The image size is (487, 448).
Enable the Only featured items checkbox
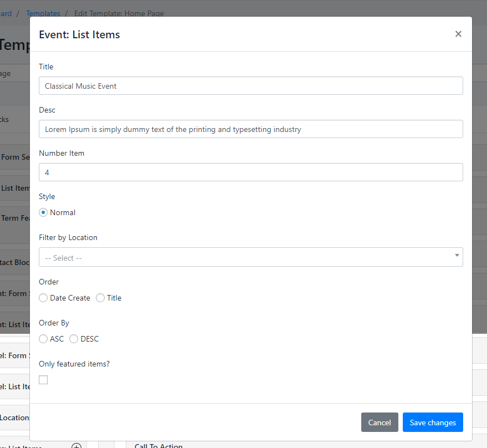43,380
